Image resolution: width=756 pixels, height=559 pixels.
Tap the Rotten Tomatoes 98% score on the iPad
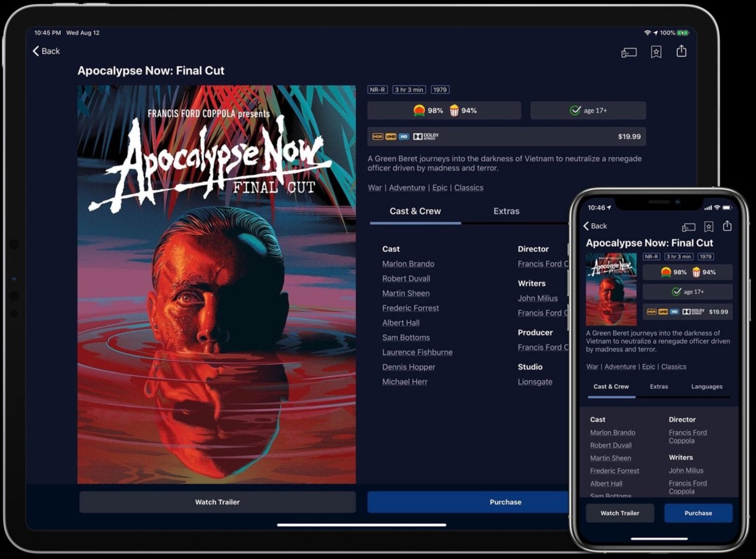click(429, 110)
